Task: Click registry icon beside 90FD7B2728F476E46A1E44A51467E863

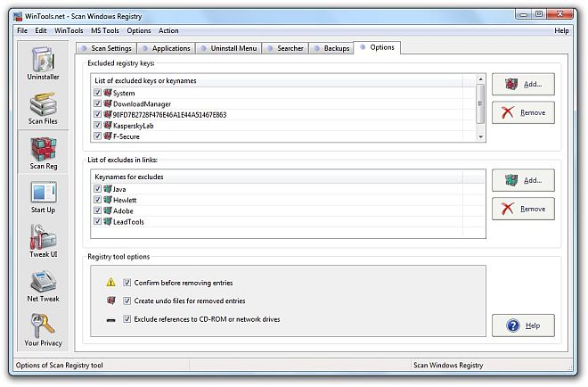Action: pos(108,114)
